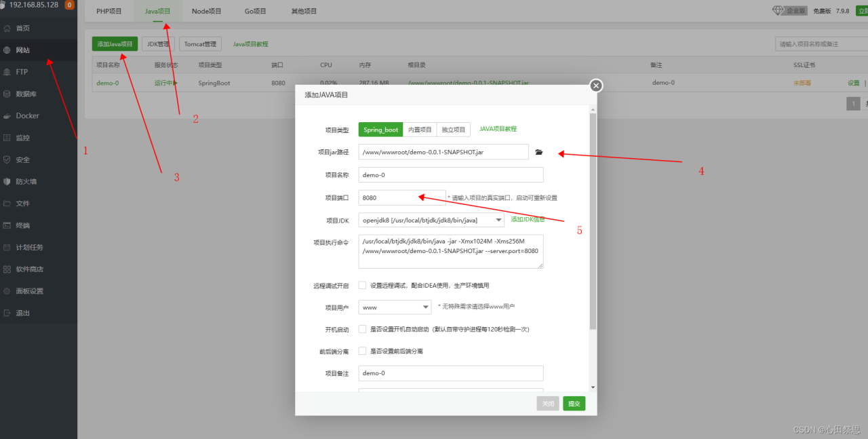The image size is (868, 439).
Task: Click the green 提交 submit button
Action: [574, 404]
